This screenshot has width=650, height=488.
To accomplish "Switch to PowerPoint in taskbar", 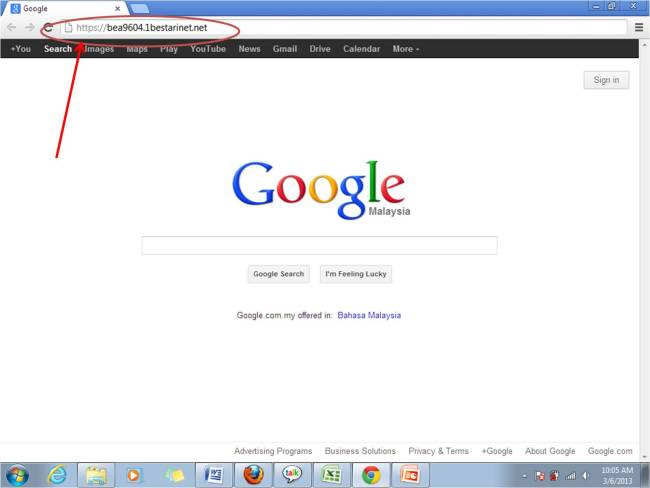I will (x=410, y=475).
